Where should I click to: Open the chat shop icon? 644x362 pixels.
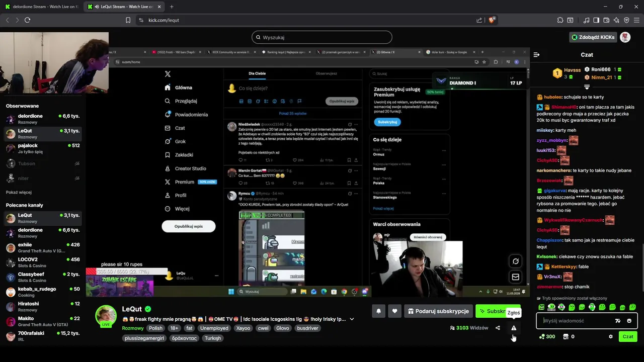(x=566, y=336)
